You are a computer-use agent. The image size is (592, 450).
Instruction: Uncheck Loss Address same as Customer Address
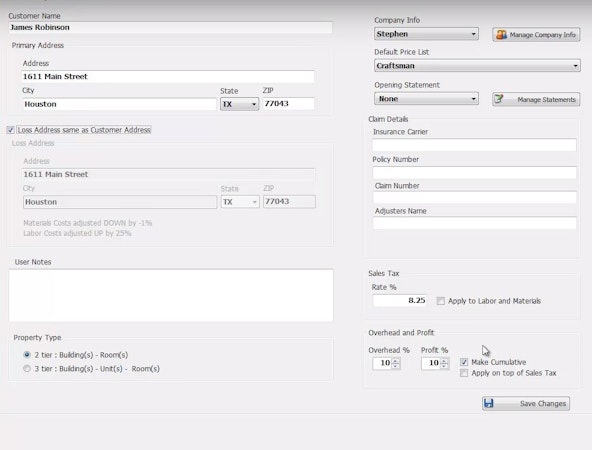11,130
